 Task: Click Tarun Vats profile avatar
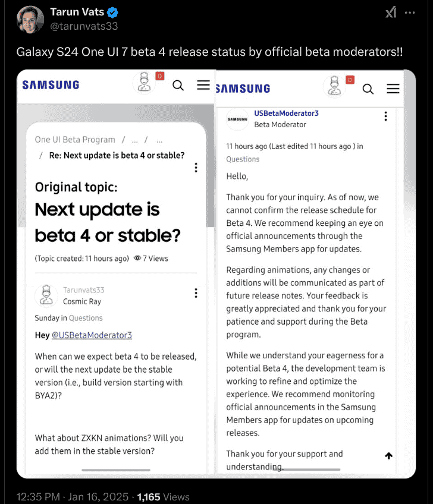30,20
